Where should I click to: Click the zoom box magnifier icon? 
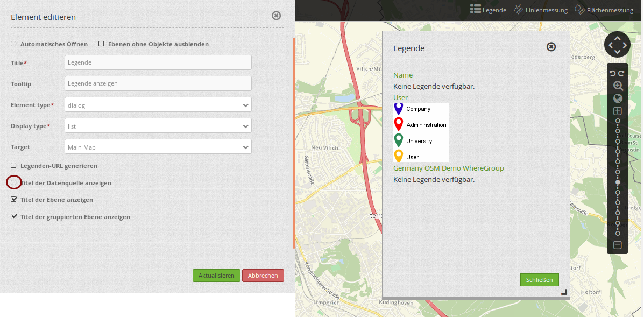618,86
